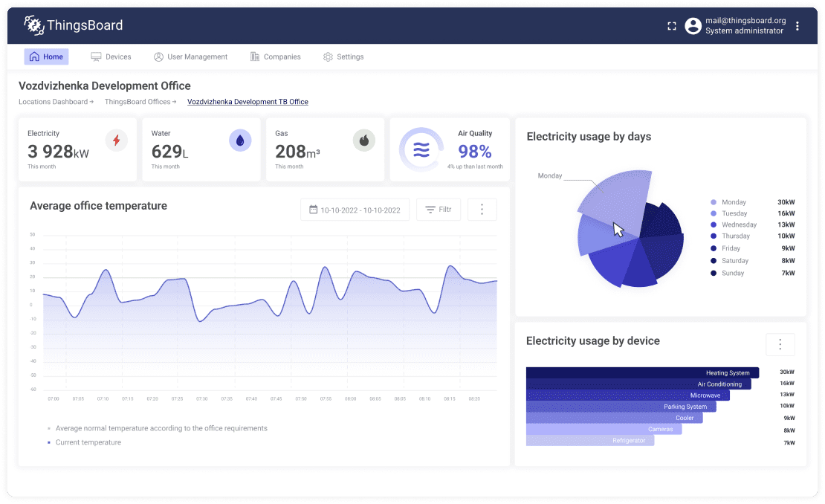825x504 pixels.
Task: Go to Companies tab
Action: [x=276, y=56]
